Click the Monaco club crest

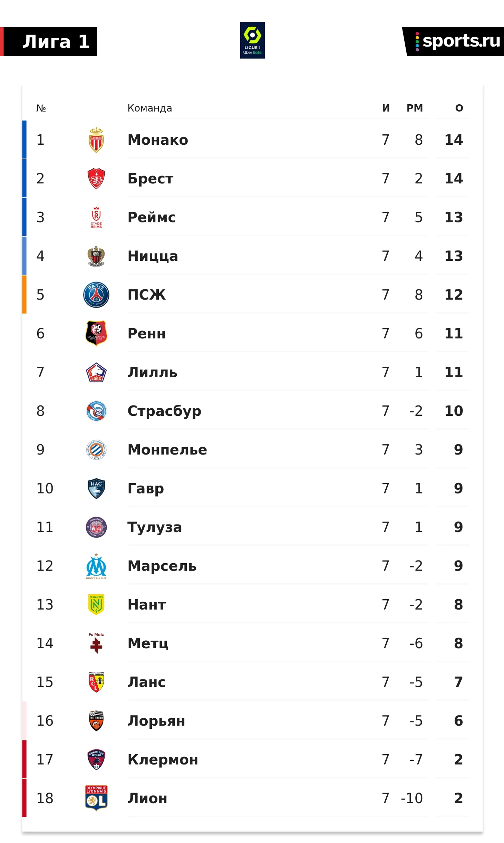96,140
